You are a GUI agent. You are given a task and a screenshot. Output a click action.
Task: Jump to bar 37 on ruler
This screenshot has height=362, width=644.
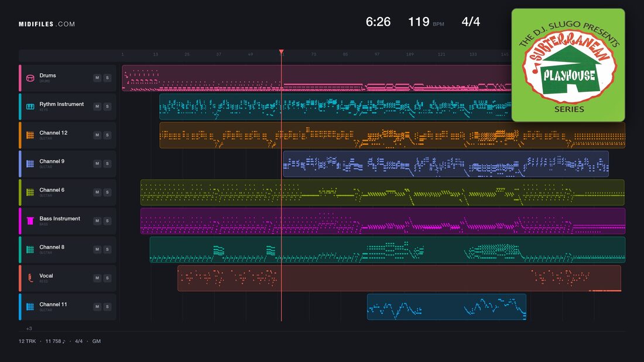[218, 54]
